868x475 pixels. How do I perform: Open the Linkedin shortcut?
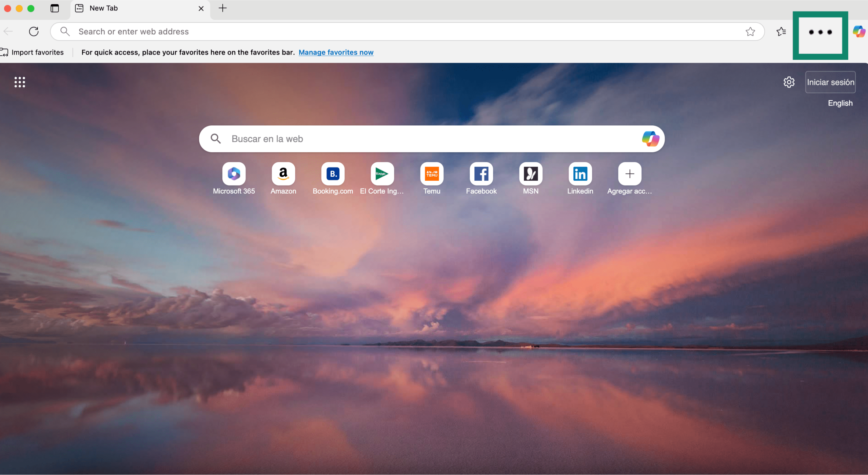tap(580, 178)
